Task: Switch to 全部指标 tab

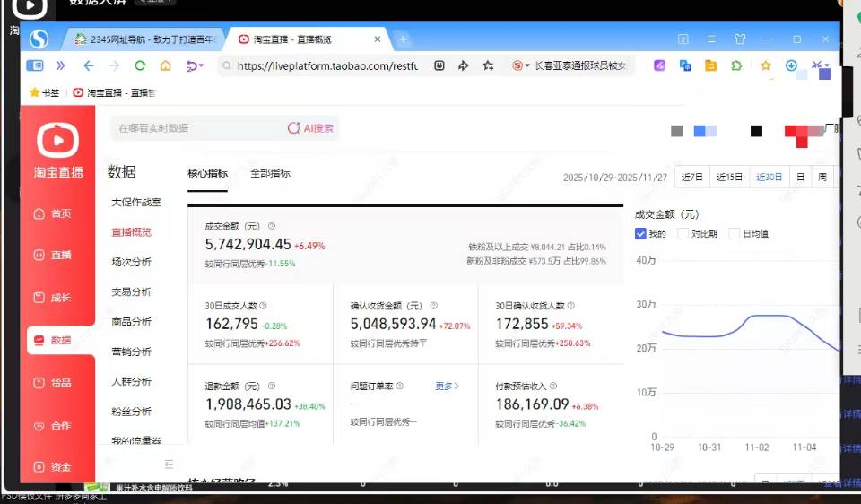Action: 270,173
